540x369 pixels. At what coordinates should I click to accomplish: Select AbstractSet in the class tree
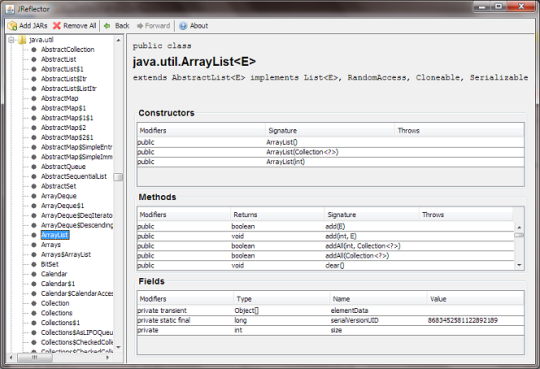pyautogui.click(x=59, y=186)
